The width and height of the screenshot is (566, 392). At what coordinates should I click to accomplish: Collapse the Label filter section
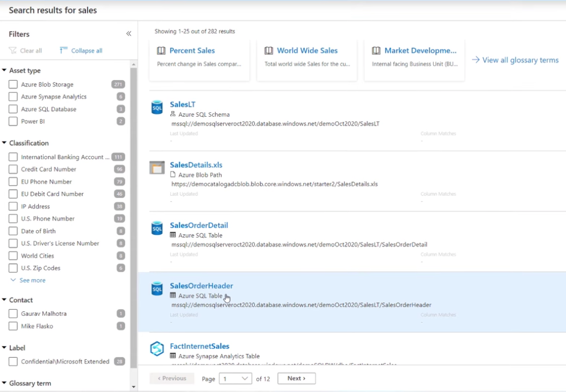click(x=4, y=348)
